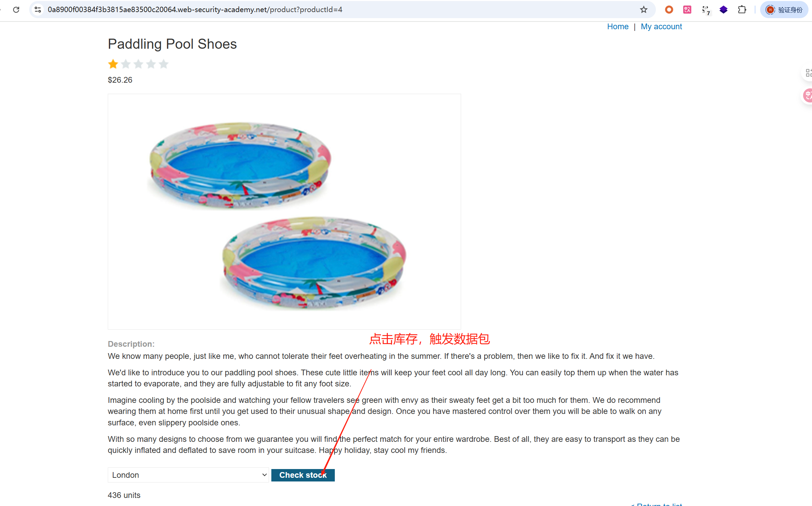
Task: Bookmark this page with the star icon
Action: click(643, 10)
